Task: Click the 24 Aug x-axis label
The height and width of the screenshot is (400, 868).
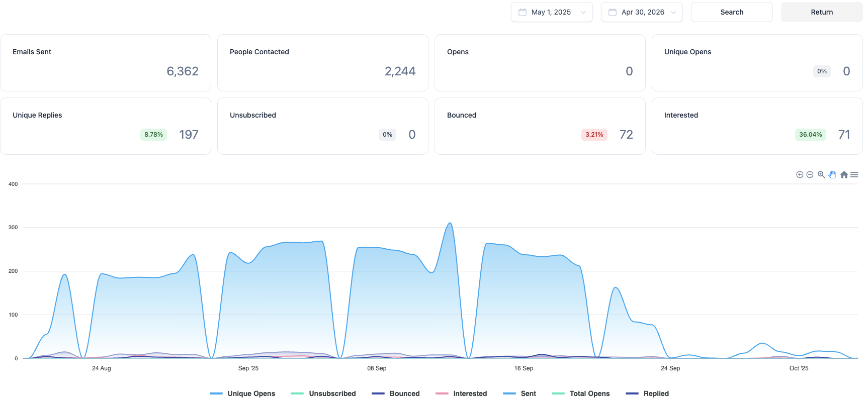Action: pyautogui.click(x=102, y=368)
